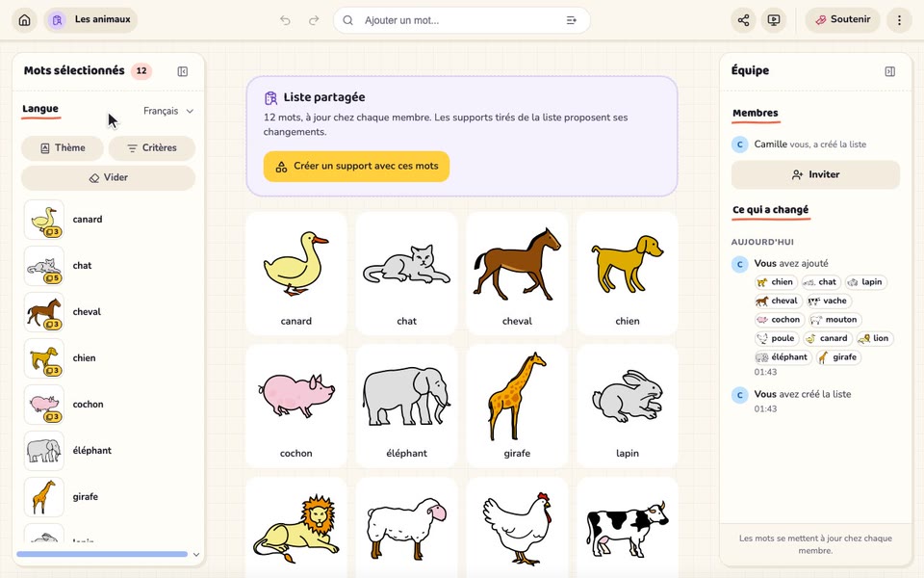924x578 pixels.
Task: Click the canard thumbnail in sidebar list
Action: [x=44, y=220]
